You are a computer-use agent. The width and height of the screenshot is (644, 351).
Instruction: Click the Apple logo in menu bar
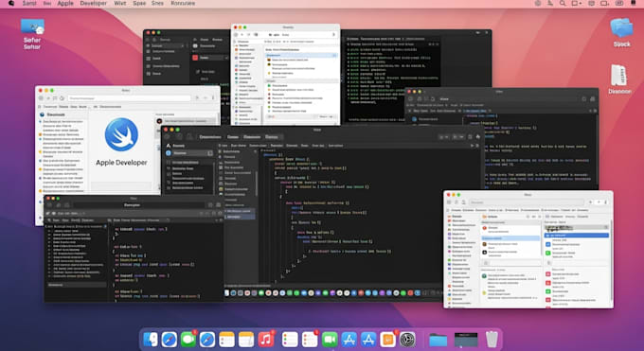(11, 3)
